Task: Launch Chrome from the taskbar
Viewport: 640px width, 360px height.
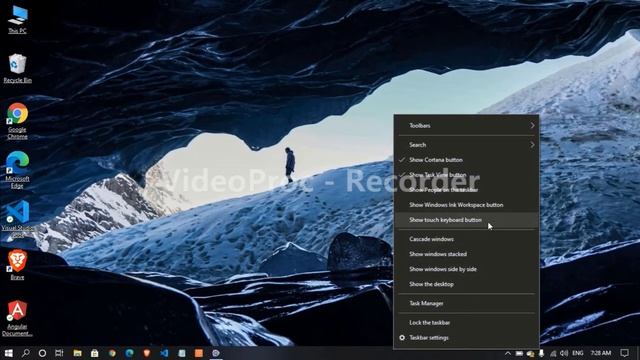Action: (112, 353)
